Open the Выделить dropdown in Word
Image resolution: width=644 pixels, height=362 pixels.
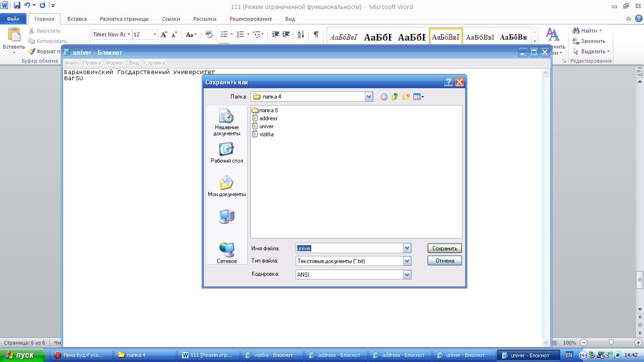(591, 51)
